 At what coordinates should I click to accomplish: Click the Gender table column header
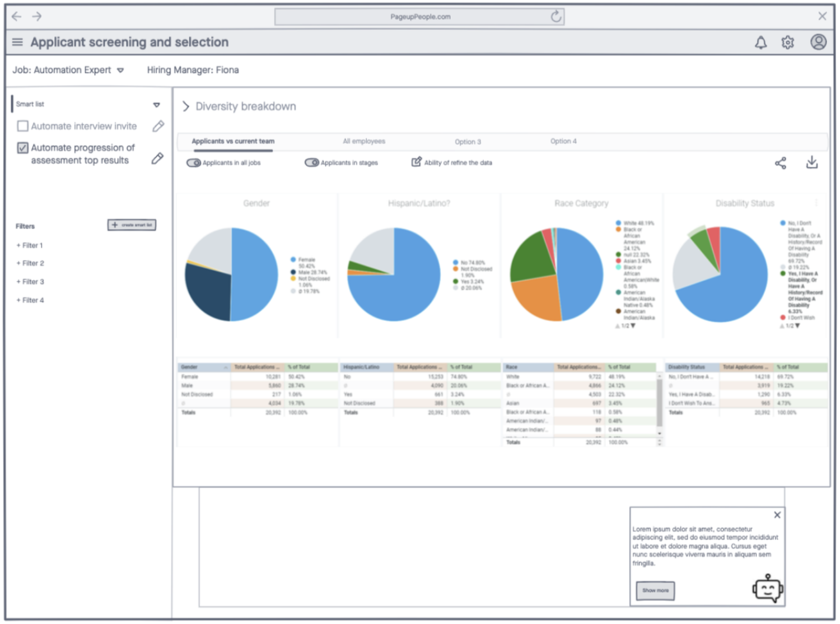pyautogui.click(x=204, y=367)
